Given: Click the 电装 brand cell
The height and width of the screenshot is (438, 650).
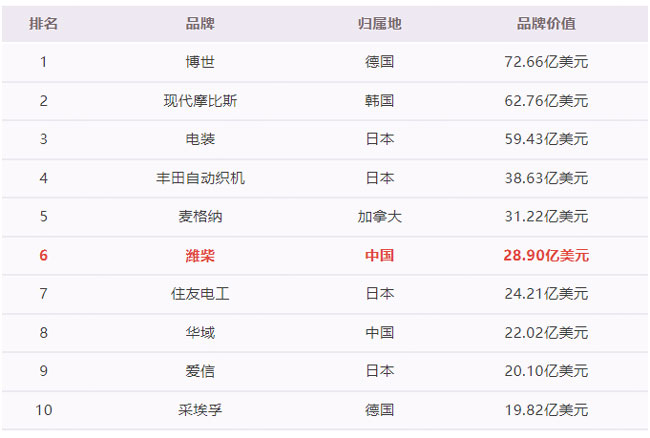Looking at the screenshot, I should 200,139.
